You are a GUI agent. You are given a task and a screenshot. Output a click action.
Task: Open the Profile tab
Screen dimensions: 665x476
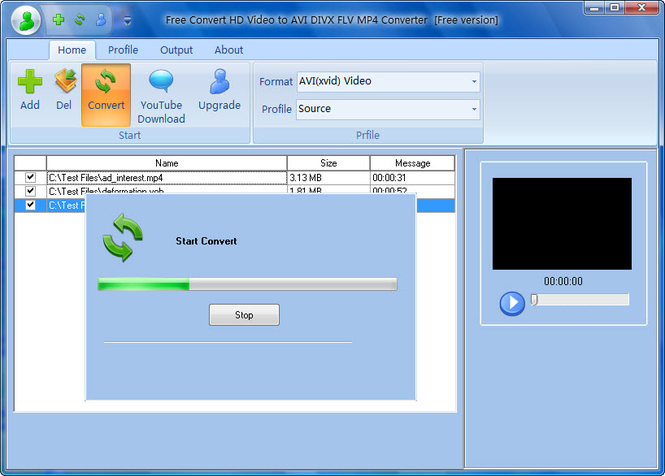[x=123, y=50]
